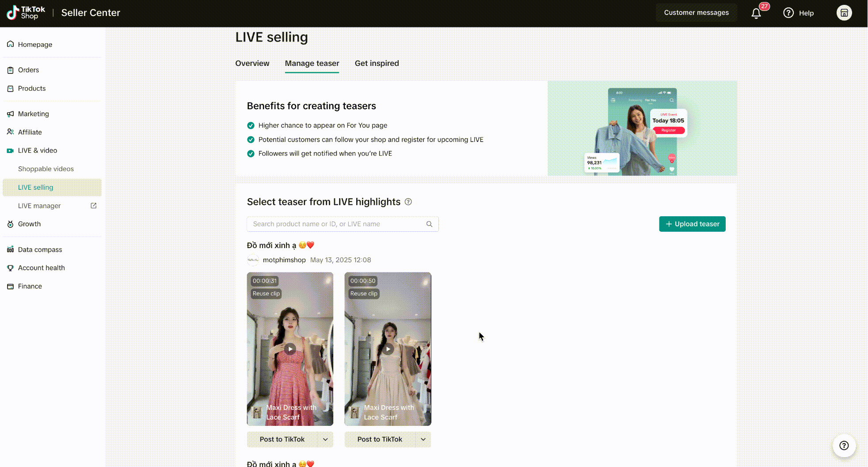Click the search magnifier icon
Viewport: 868px width, 467px height.
(x=429, y=224)
